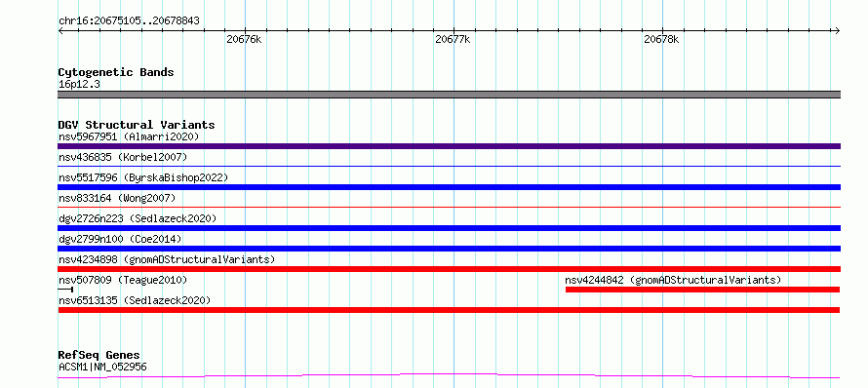Click the RefSeq Genes track title

point(99,355)
